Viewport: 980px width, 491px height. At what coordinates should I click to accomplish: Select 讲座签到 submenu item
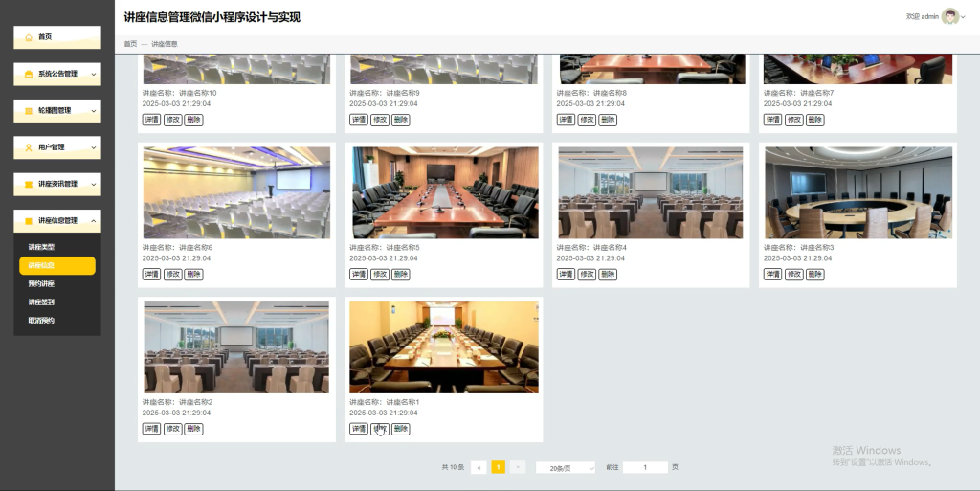point(41,302)
